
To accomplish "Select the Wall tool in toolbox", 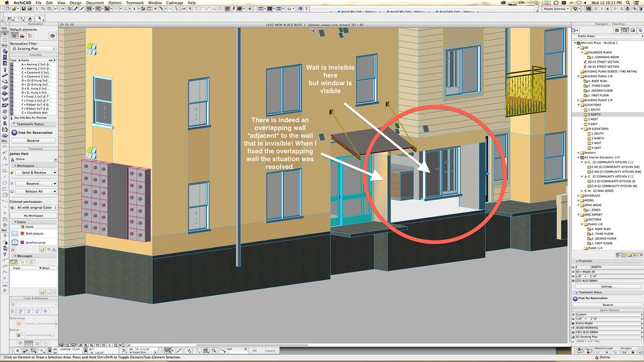I will pyautogui.click(x=5, y=52).
